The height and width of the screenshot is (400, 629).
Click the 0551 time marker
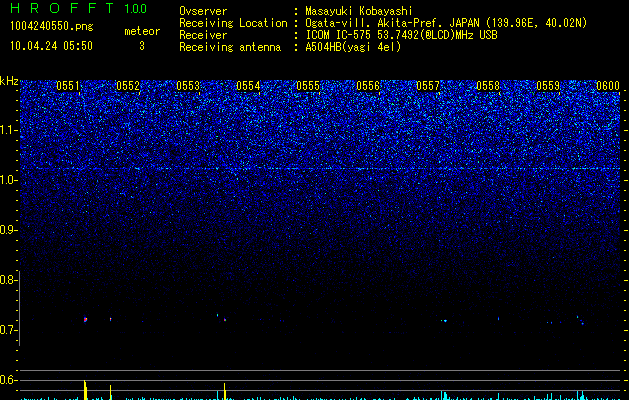click(68, 86)
